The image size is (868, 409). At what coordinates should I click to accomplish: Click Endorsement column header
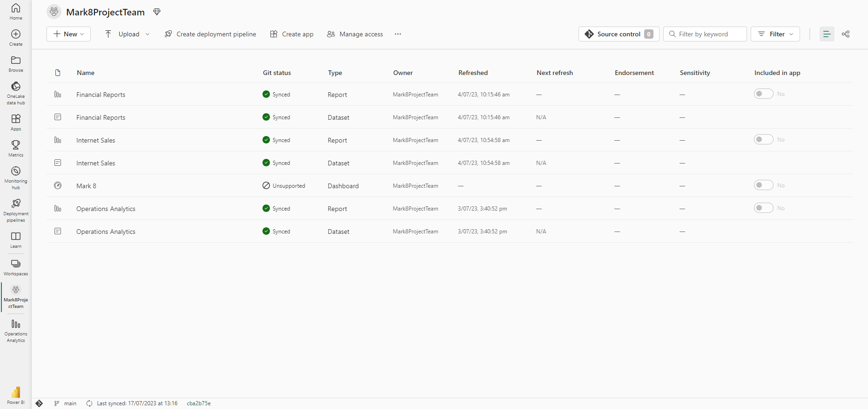[634, 73]
